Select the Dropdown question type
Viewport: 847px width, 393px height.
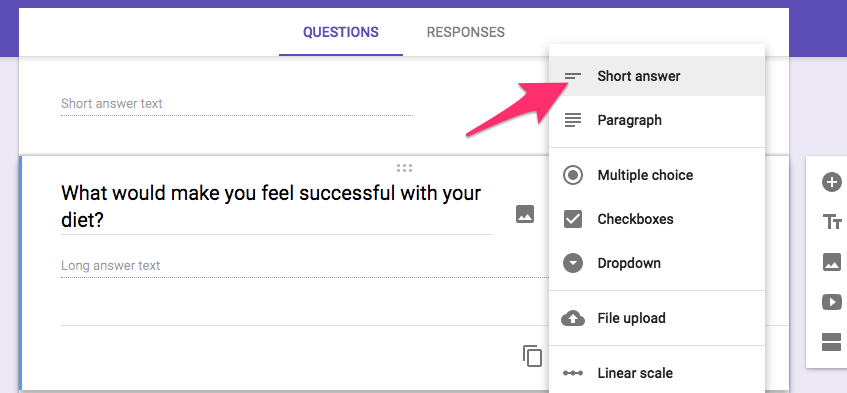point(657,263)
